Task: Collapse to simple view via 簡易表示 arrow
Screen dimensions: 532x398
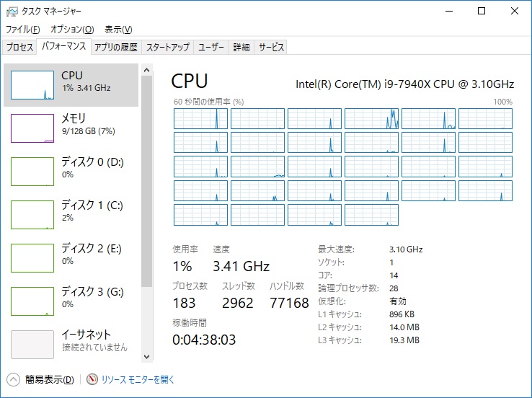Action: [x=14, y=379]
